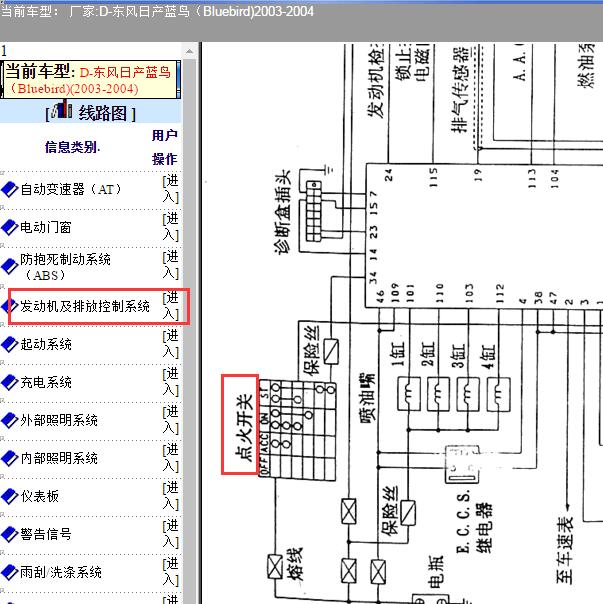The height and width of the screenshot is (604, 603).
Task: Click the book icon beside 充电系统
Action: [x=10, y=382]
